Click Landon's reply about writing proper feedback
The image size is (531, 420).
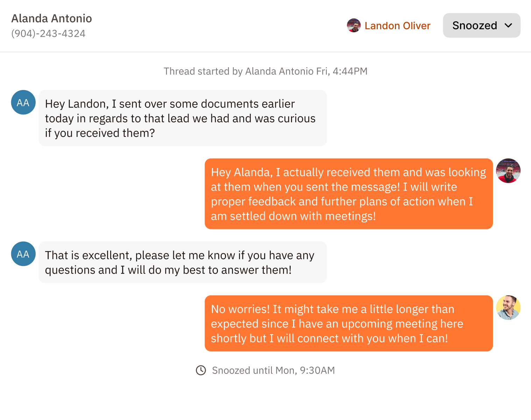point(349,194)
